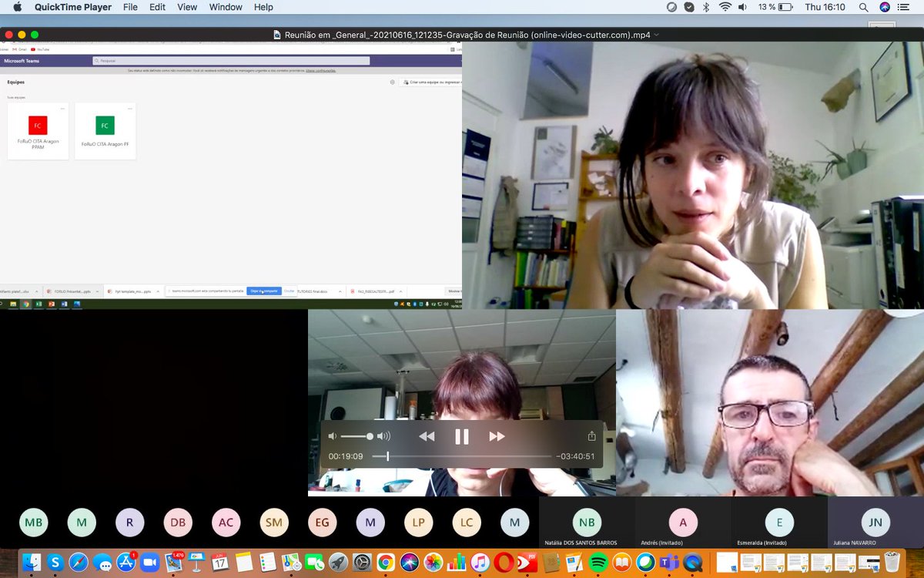This screenshot has height=578, width=924.
Task: Set maximum volume with loud speaker icon
Action: pyautogui.click(x=383, y=436)
